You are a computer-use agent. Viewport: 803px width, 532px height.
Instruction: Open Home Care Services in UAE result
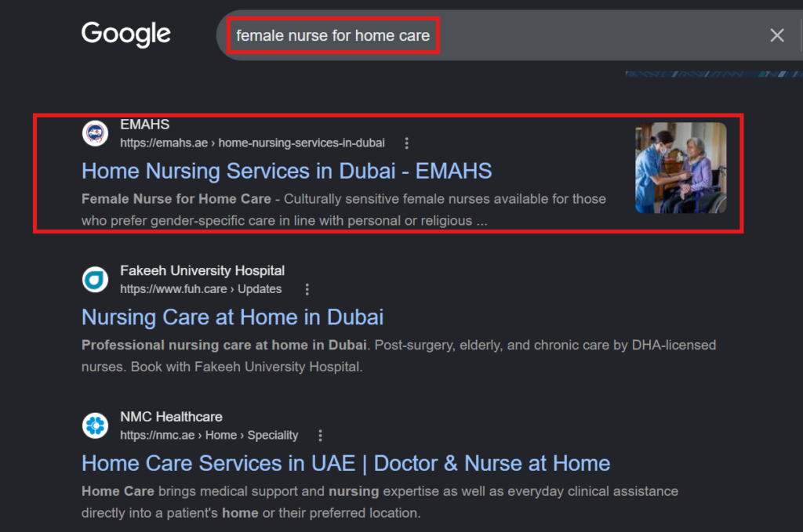pos(346,464)
